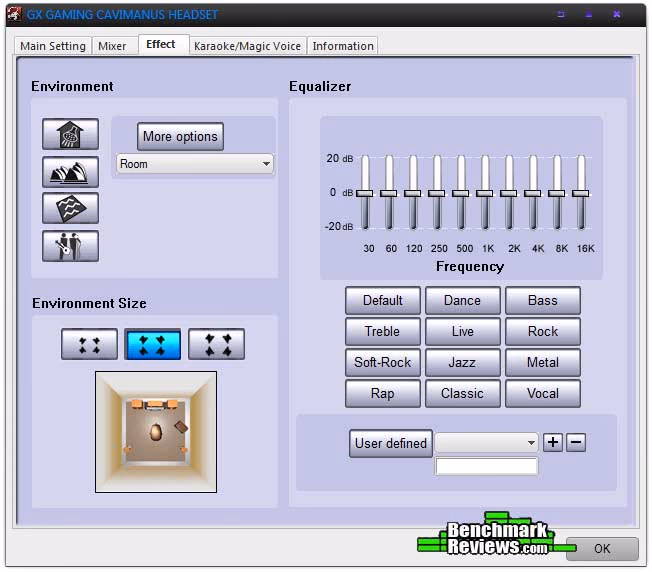Click the 250 Hz equalizer slider handle
This screenshot has width=652, height=572.
(x=437, y=194)
